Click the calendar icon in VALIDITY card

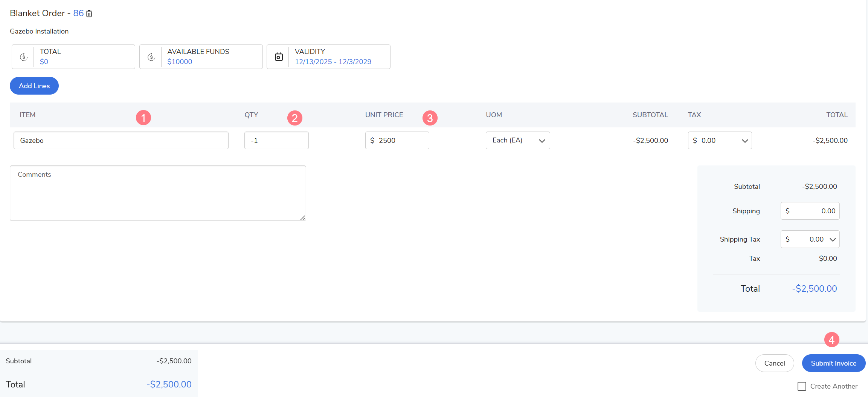[279, 57]
